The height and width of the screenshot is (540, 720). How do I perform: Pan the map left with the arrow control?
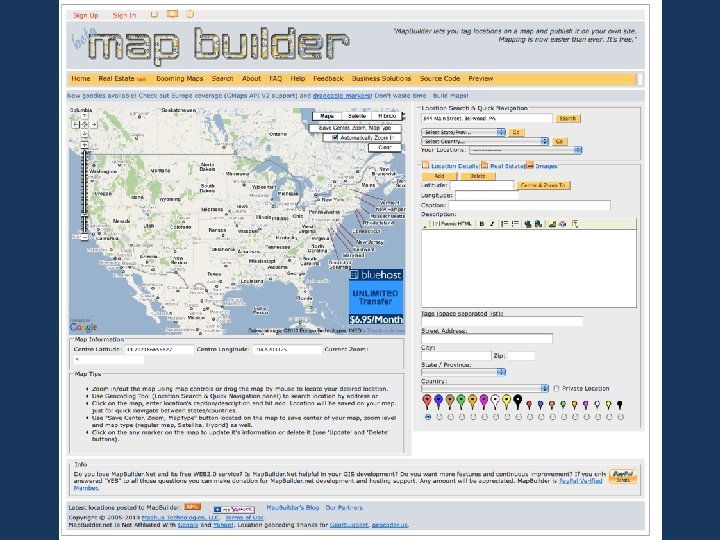coord(75,124)
